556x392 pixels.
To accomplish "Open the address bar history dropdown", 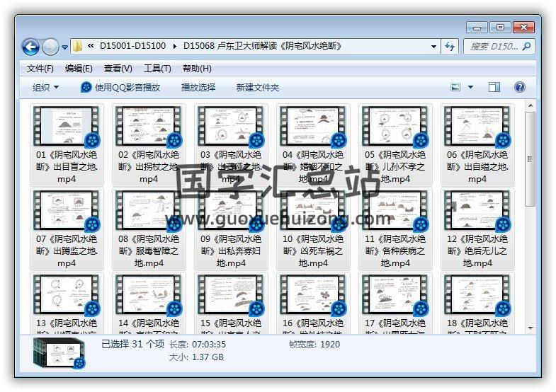I will [433, 47].
